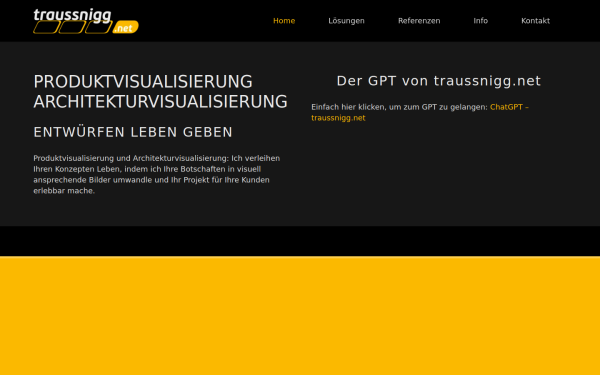600x375 pixels.
Task: Follow the ChatGPT – traussnigg.net link
Action: [420, 112]
